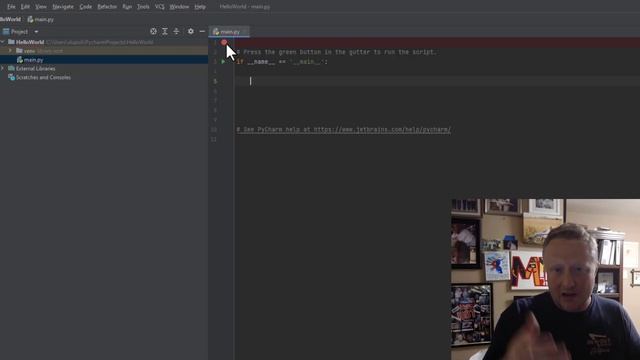
Task: Expand External Libraries node
Action: [x=3, y=69]
